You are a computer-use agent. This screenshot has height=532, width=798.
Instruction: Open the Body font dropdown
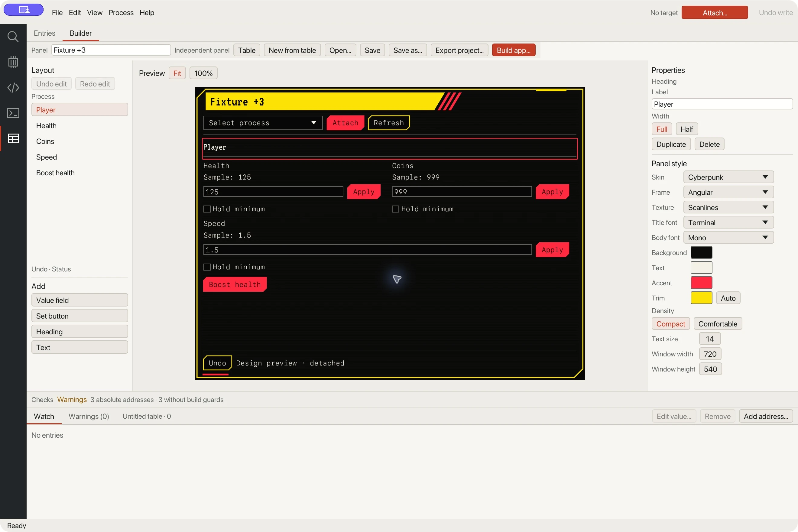728,238
